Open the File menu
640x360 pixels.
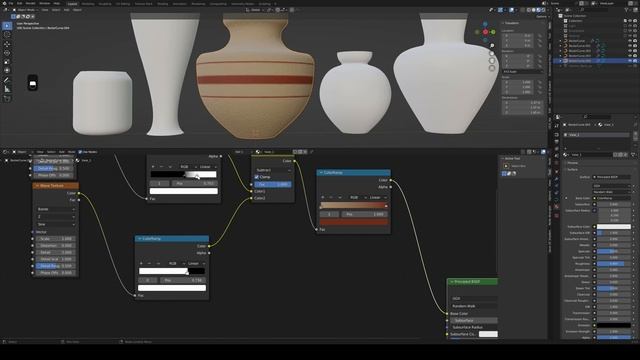click(x=11, y=3)
